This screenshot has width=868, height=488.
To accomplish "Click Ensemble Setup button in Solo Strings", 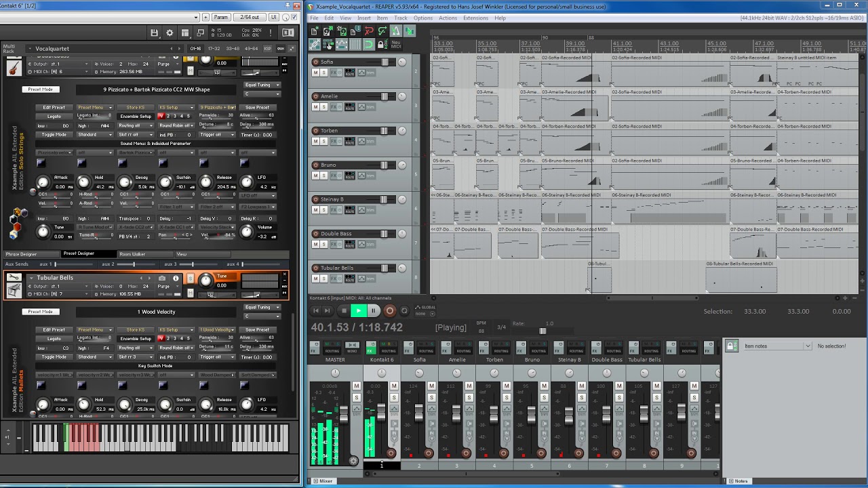I will [x=136, y=116].
